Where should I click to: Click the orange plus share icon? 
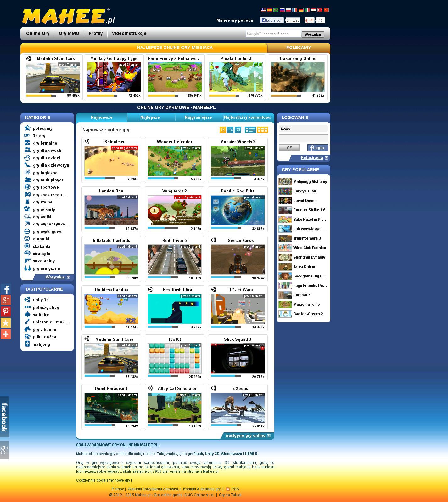tap(5, 334)
